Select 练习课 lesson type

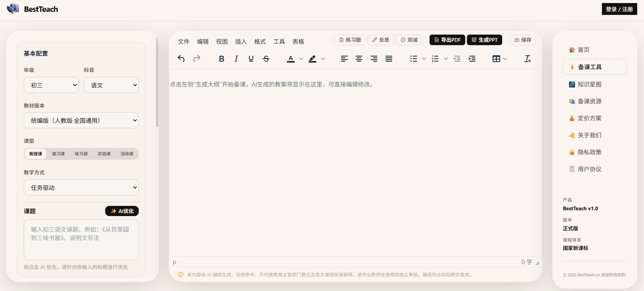click(x=81, y=154)
